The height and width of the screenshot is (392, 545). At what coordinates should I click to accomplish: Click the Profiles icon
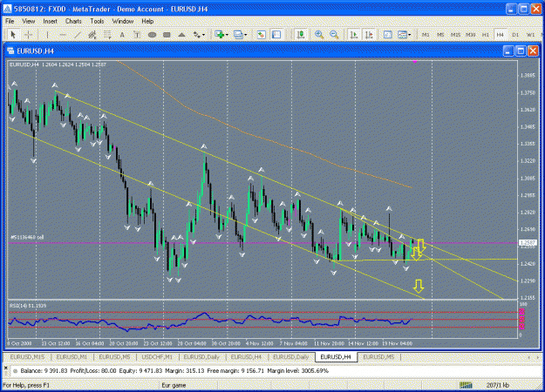238,34
